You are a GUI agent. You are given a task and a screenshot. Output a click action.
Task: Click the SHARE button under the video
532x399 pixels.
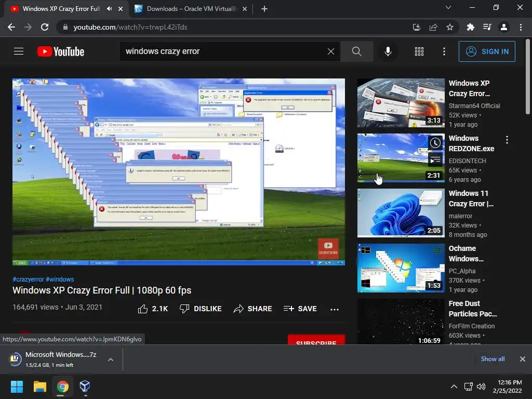coord(253,309)
